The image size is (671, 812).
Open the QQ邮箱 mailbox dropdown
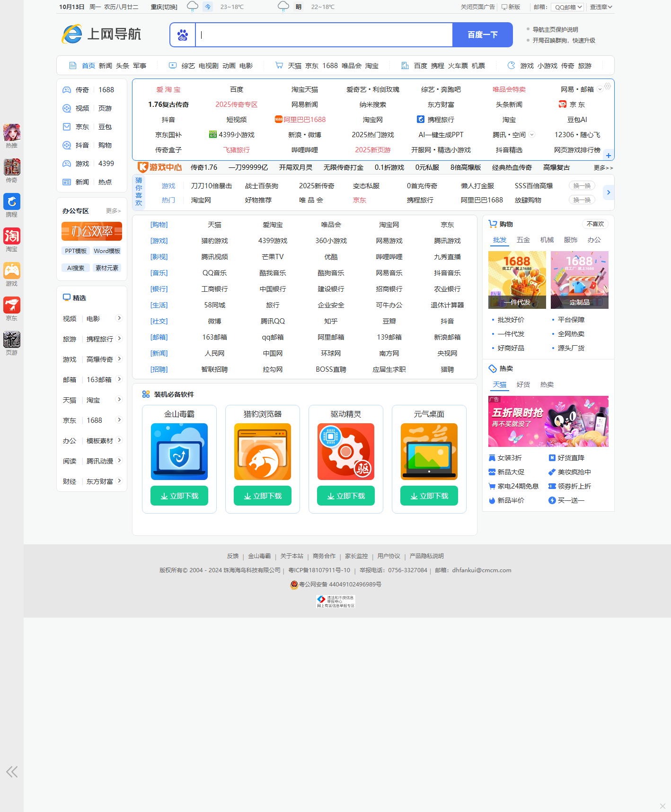tap(567, 7)
